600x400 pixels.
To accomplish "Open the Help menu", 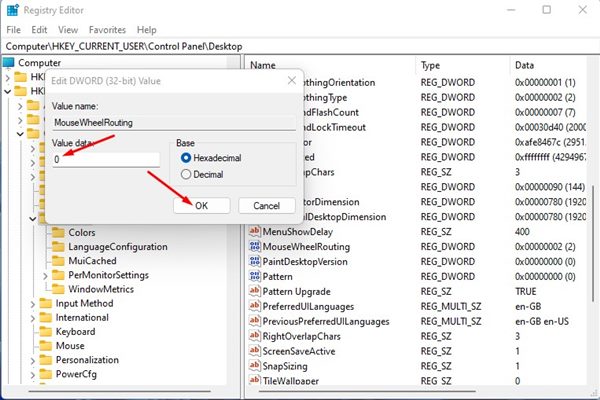I will 147,30.
